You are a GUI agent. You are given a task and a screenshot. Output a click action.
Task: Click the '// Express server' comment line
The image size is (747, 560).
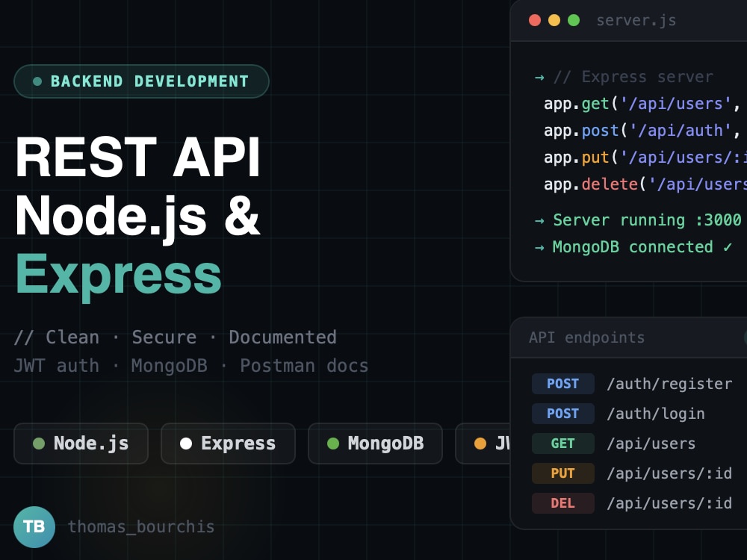633,77
